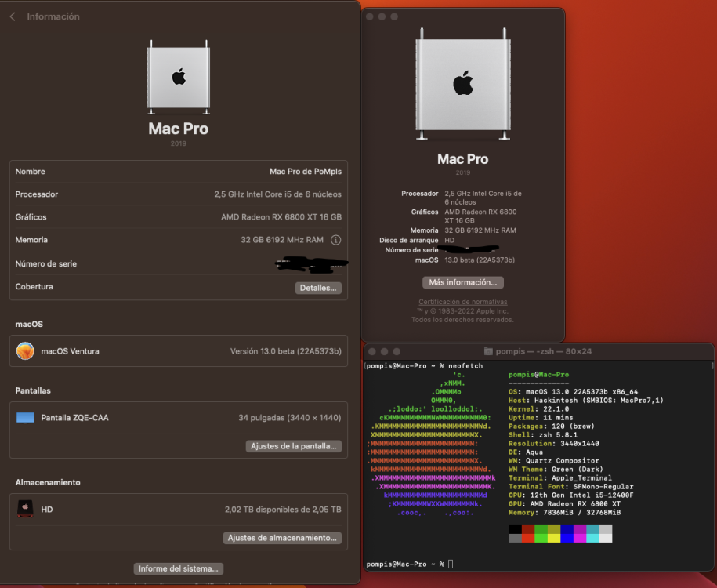Viewport: 717px width, 588px height.
Task: Click 2,02 TB disponibles de 2,05 TB
Action: pyautogui.click(x=283, y=510)
